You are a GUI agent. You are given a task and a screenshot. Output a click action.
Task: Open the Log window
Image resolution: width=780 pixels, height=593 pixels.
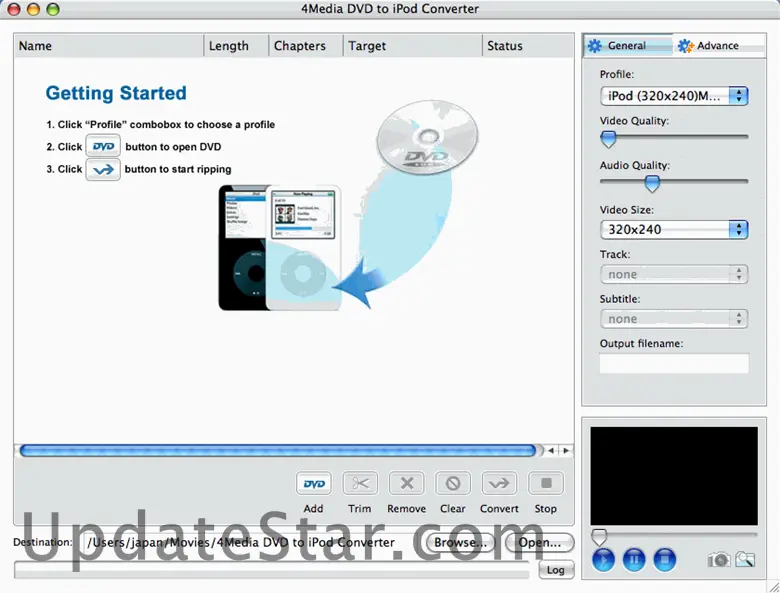[x=556, y=570]
